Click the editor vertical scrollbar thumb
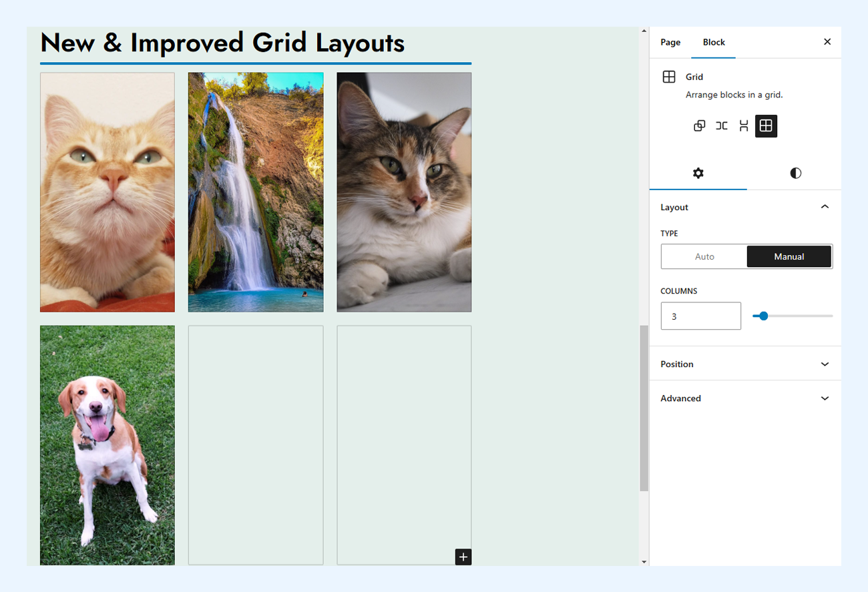The width and height of the screenshot is (868, 592). point(644,408)
